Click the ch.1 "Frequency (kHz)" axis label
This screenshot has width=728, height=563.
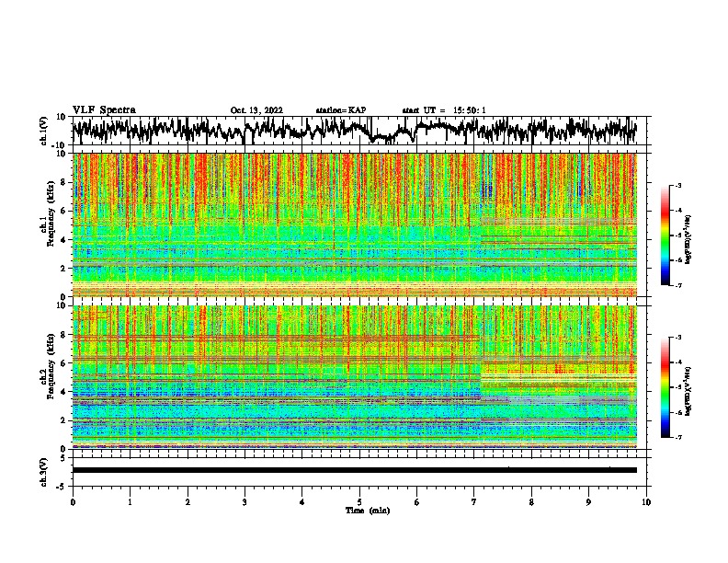coord(51,214)
